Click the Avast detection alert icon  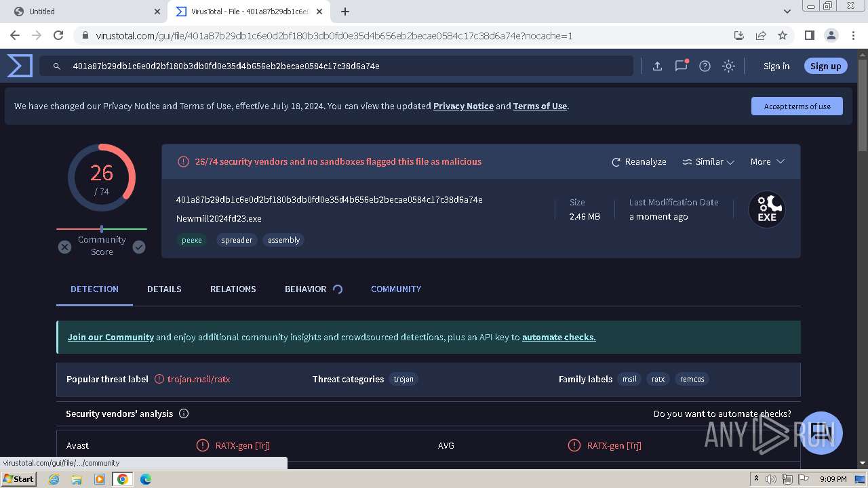pyautogui.click(x=202, y=445)
